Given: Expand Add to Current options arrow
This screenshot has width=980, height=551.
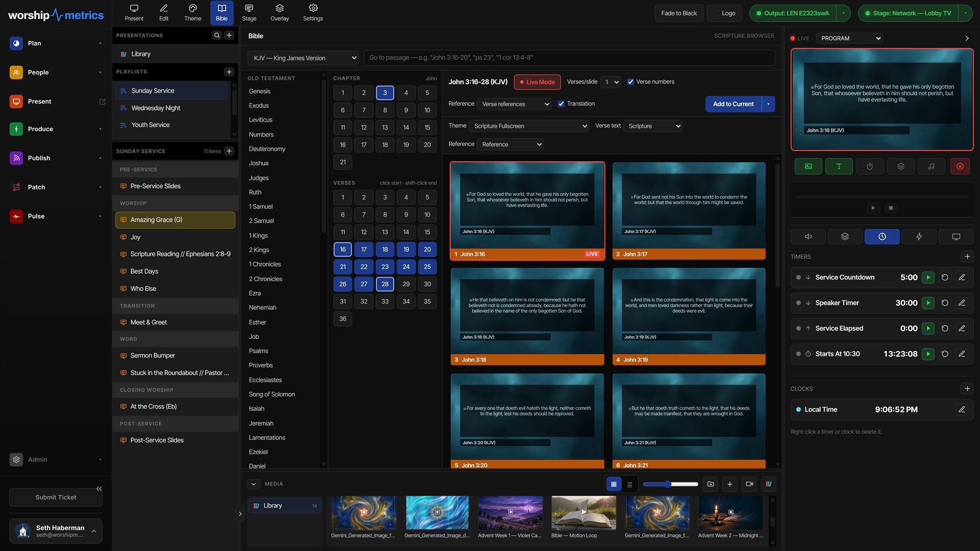Looking at the screenshot, I should pyautogui.click(x=768, y=104).
